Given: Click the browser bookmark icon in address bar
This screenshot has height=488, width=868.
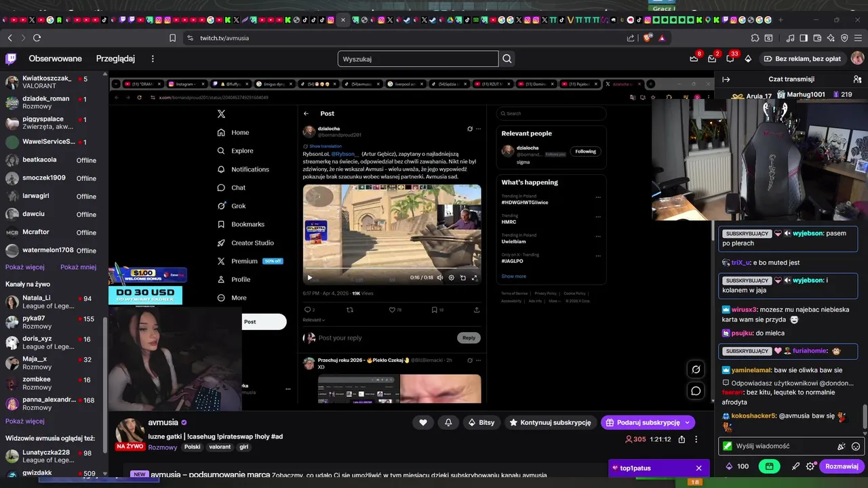Looking at the screenshot, I should [x=172, y=38].
